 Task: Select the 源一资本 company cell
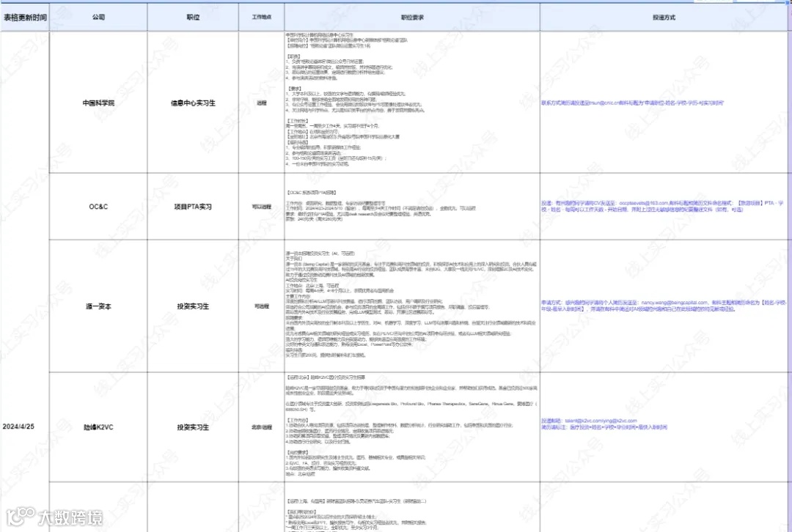click(98, 306)
